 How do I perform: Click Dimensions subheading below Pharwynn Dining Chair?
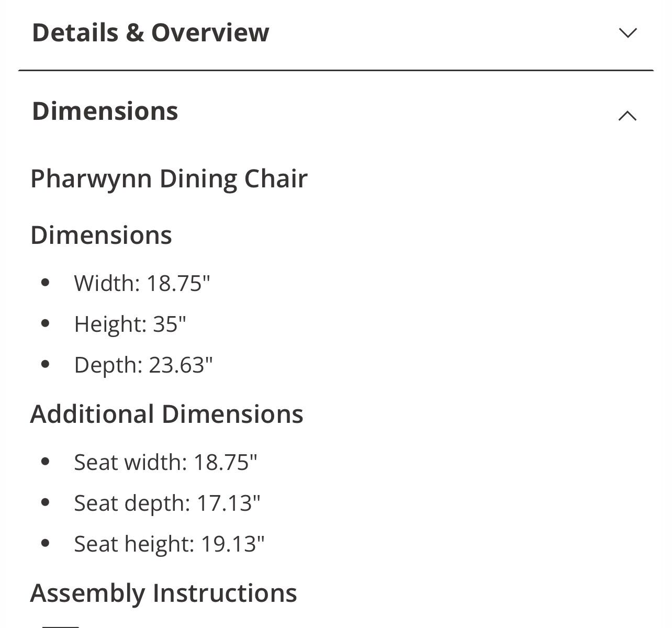[x=101, y=235]
